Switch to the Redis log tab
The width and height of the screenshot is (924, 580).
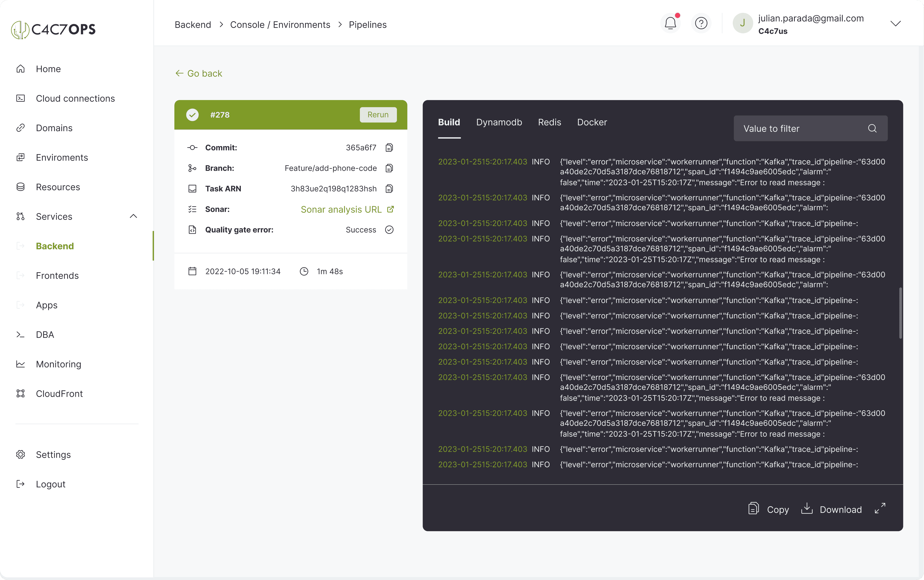549,122
